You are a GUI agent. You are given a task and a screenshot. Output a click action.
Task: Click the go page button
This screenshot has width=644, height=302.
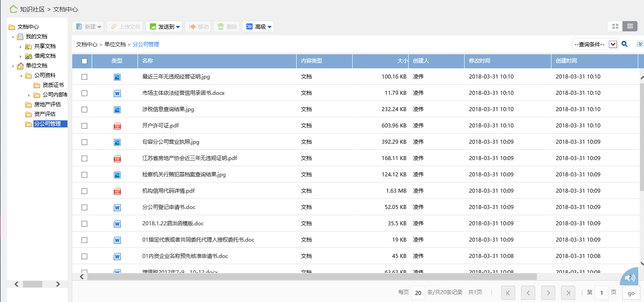631,293
